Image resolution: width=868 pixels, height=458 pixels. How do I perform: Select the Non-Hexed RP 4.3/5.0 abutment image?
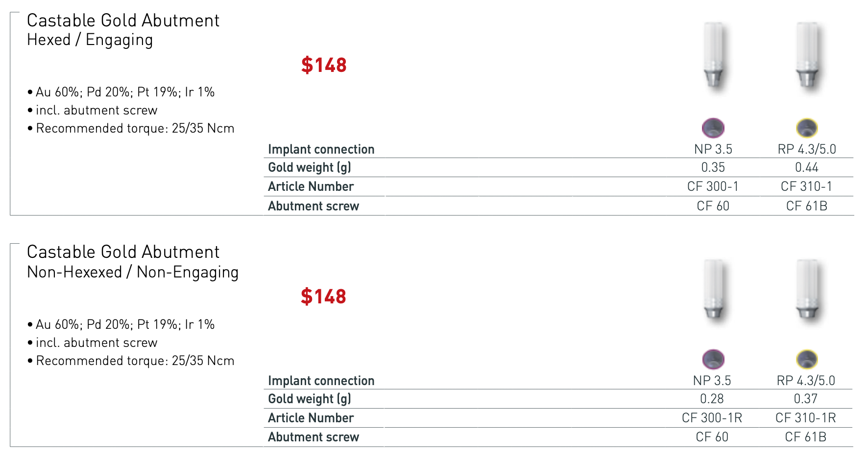point(807,289)
